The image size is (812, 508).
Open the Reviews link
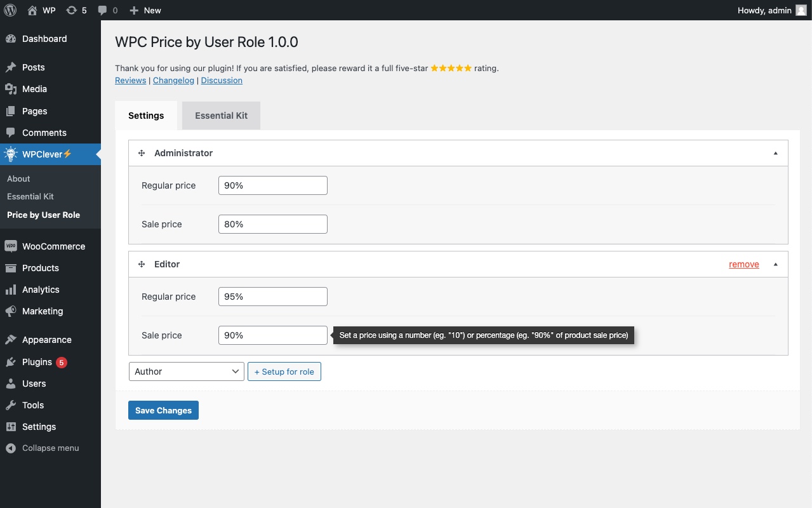(131, 80)
